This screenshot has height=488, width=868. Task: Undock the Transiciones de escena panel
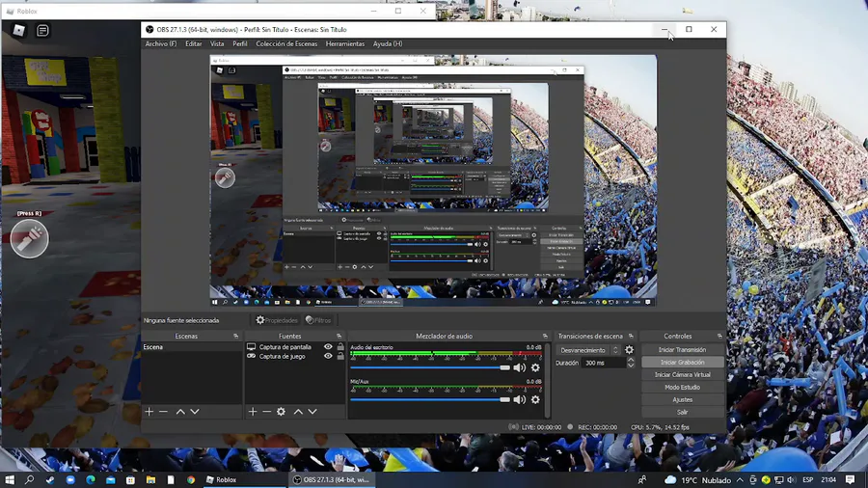click(x=631, y=336)
